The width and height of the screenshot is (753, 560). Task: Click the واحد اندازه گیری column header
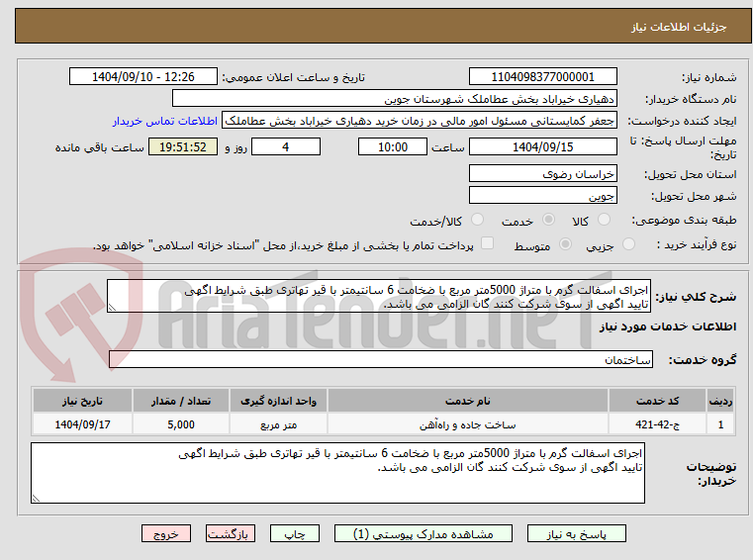(278, 401)
